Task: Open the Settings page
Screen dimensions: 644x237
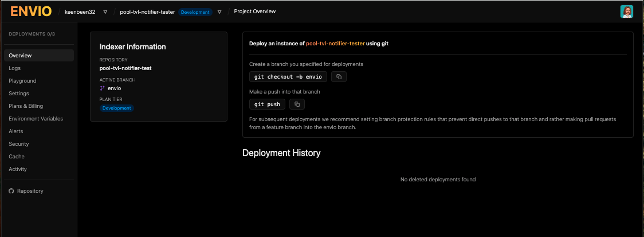Action: pyautogui.click(x=19, y=94)
